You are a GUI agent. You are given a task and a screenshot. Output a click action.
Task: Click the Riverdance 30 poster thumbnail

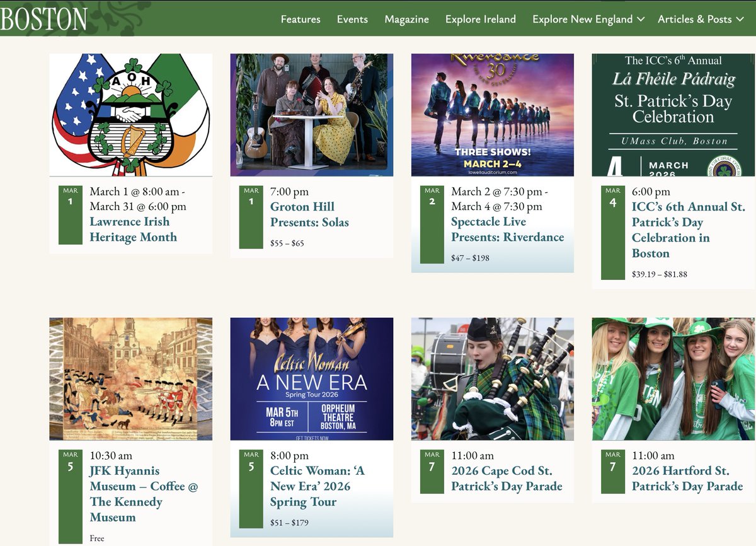point(493,115)
